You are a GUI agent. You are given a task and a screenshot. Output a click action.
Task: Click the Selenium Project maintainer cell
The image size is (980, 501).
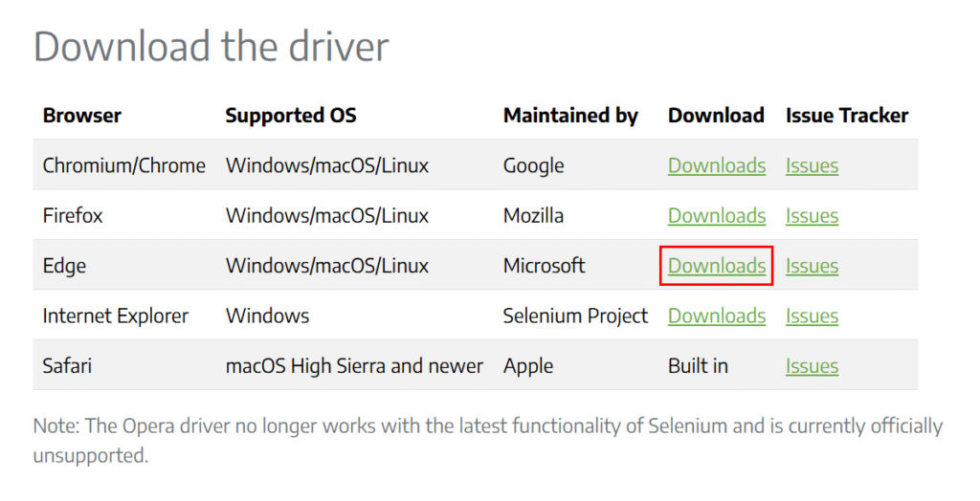[575, 316]
